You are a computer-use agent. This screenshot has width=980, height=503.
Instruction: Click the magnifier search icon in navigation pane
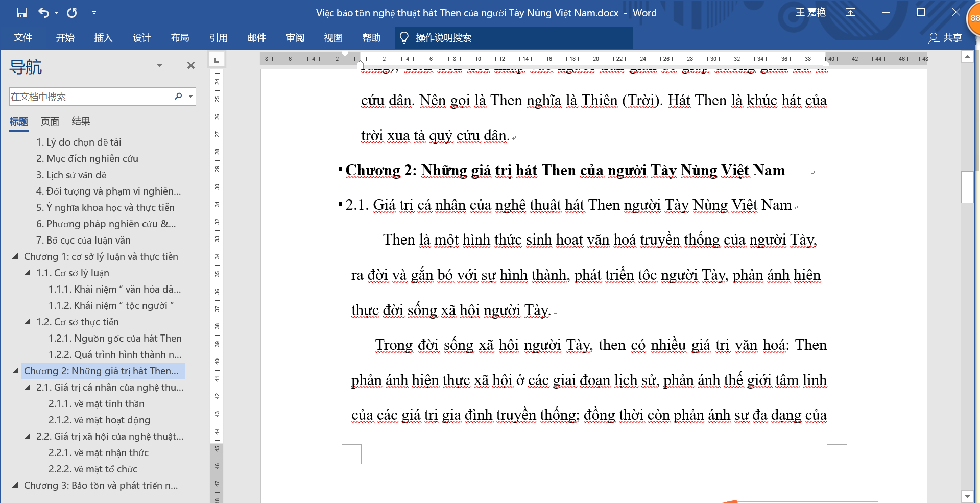[178, 96]
